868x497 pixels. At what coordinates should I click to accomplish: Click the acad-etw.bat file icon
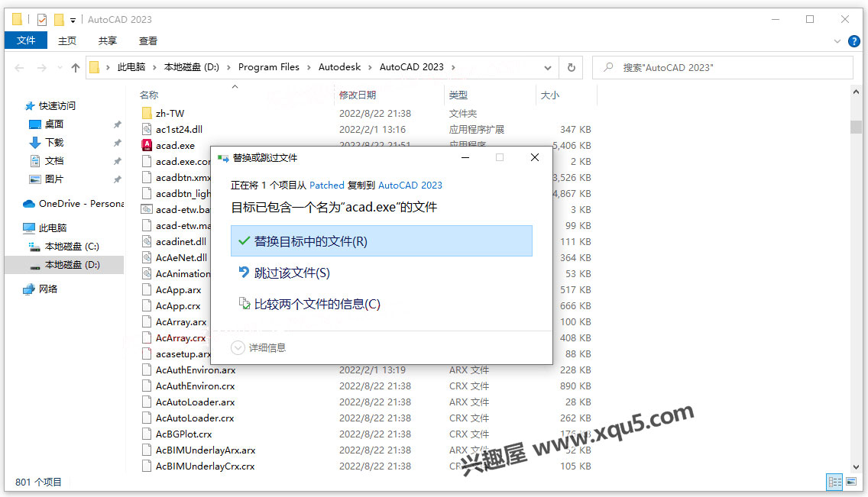147,209
